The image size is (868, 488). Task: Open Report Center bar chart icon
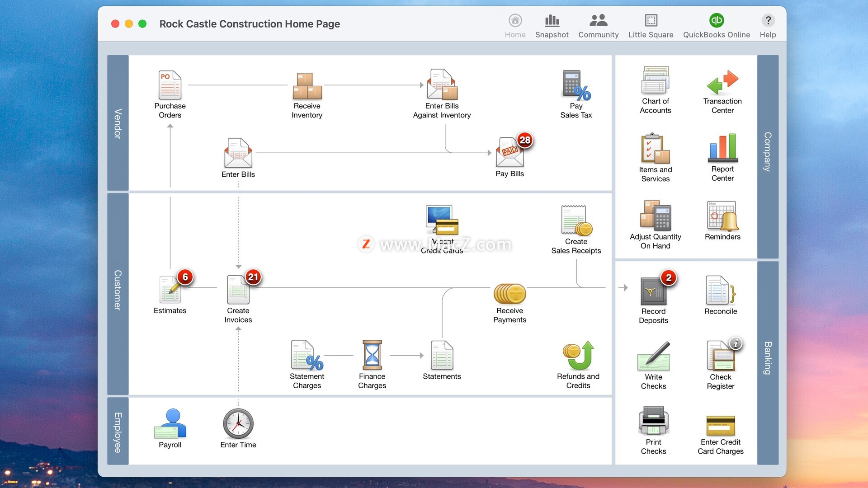[x=722, y=148]
